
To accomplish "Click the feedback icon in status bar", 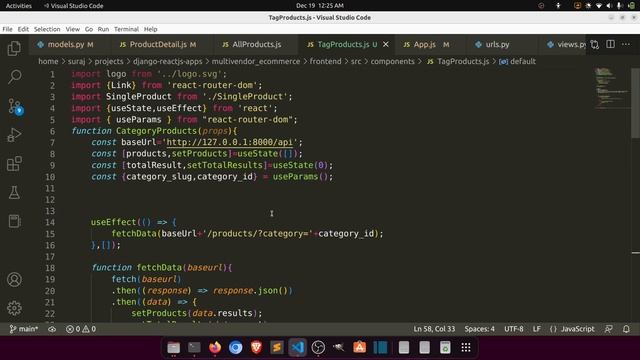I will [609, 329].
